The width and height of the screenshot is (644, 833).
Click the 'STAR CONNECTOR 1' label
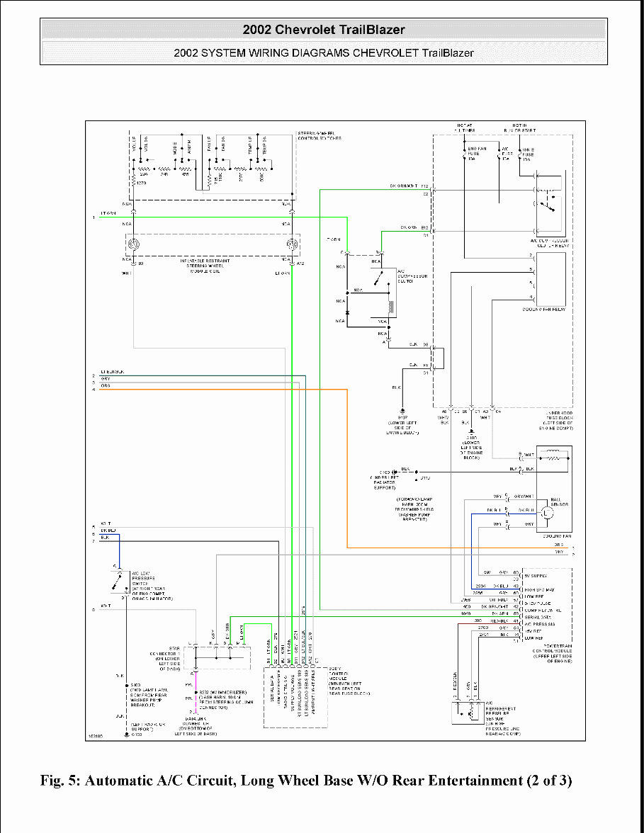click(x=166, y=651)
